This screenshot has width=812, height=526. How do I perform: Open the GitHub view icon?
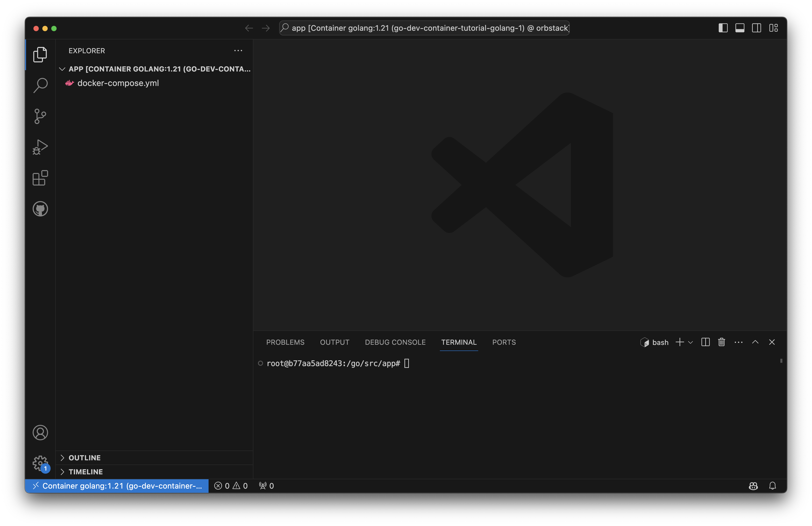[x=40, y=209]
